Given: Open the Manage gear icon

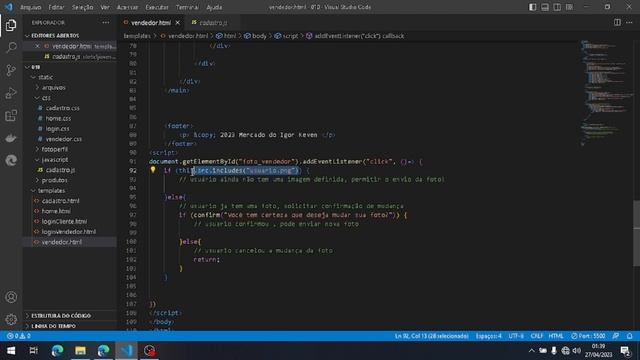Looking at the screenshot, I should tap(11, 319).
